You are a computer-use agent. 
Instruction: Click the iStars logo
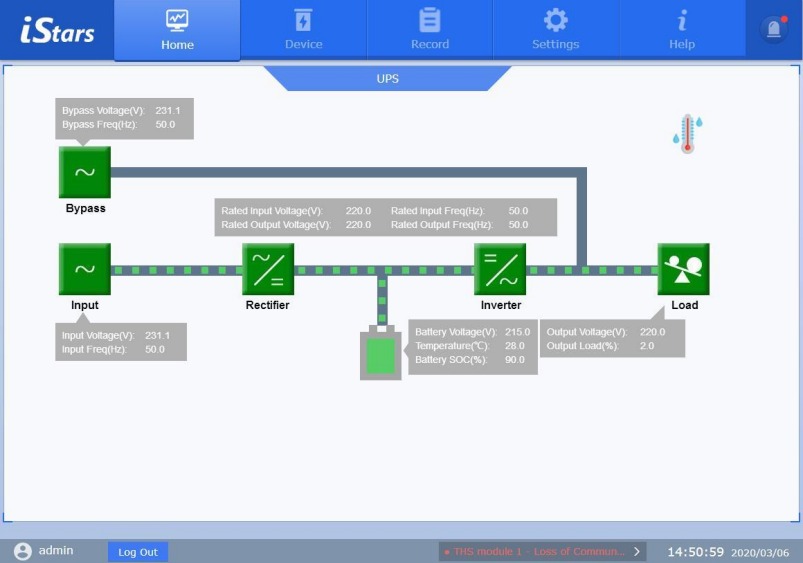click(x=57, y=30)
